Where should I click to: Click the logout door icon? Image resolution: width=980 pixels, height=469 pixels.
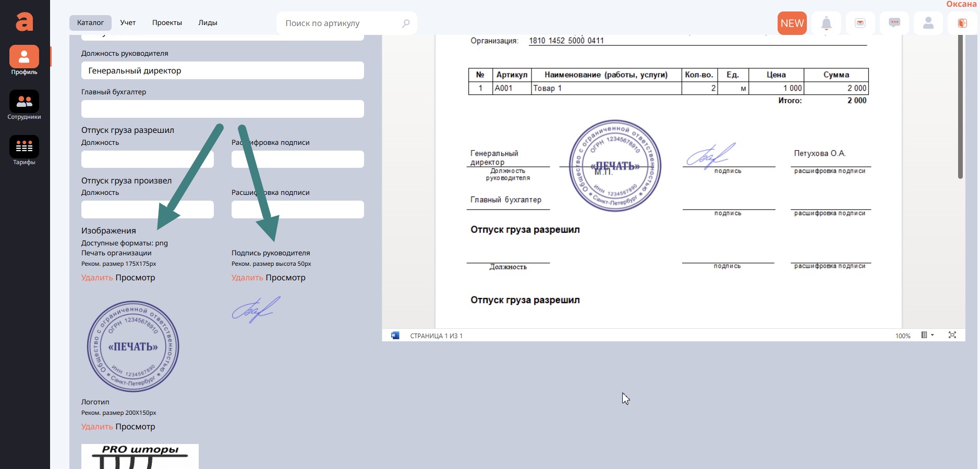(x=962, y=23)
